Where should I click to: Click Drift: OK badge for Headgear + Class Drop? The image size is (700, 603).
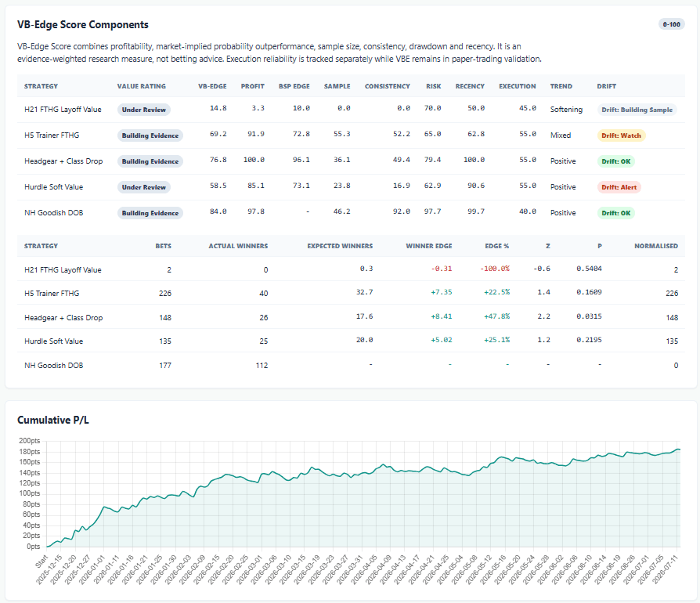pyautogui.click(x=615, y=161)
